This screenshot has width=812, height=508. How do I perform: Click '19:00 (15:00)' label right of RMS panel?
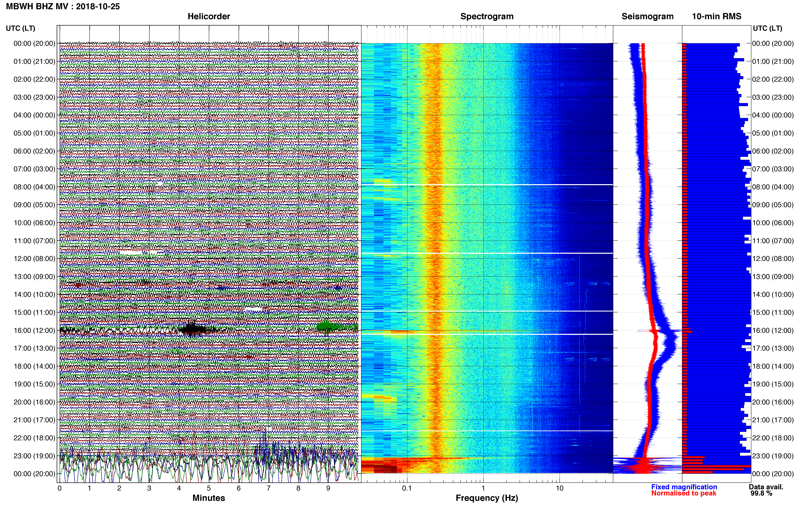[x=773, y=384]
